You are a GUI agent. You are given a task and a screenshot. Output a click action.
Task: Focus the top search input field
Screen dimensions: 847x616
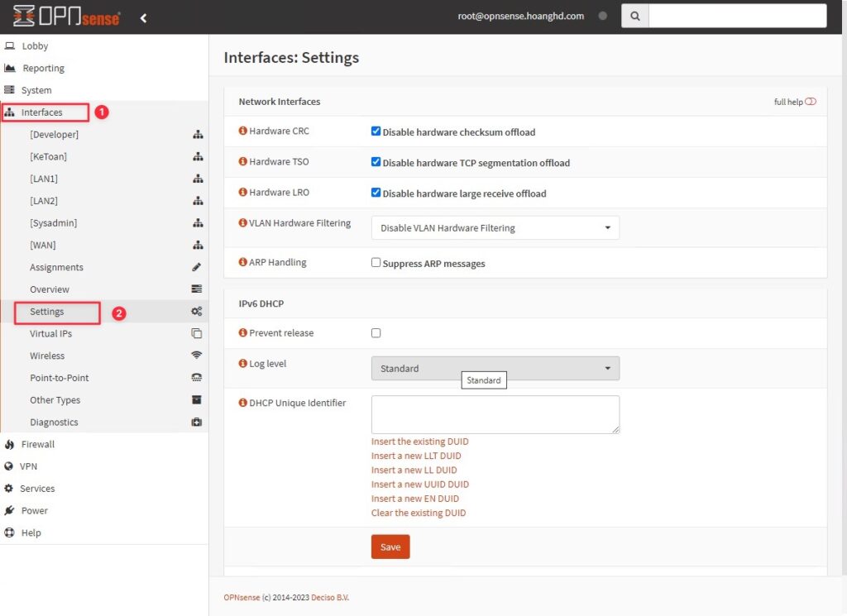[737, 17]
